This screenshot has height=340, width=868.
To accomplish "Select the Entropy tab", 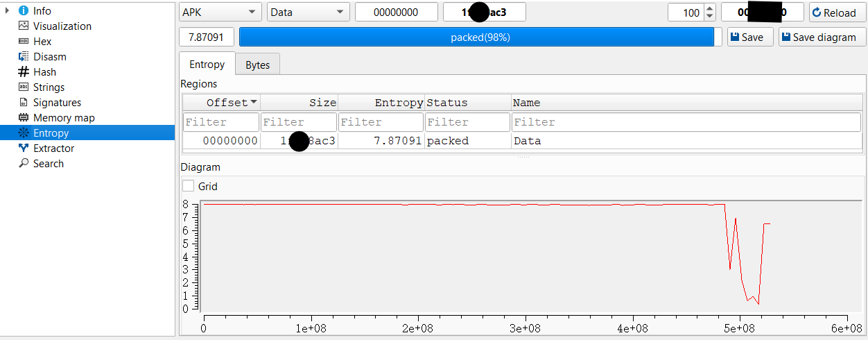I will coord(207,65).
